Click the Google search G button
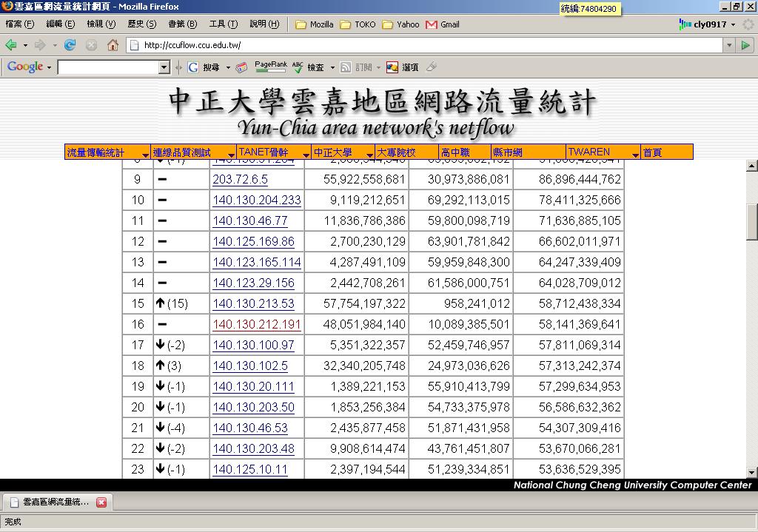The image size is (758, 532). point(193,67)
